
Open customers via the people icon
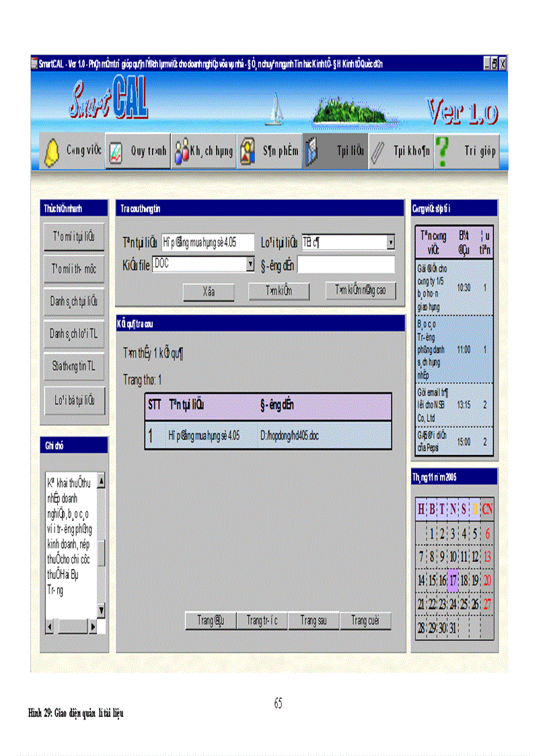tap(181, 152)
